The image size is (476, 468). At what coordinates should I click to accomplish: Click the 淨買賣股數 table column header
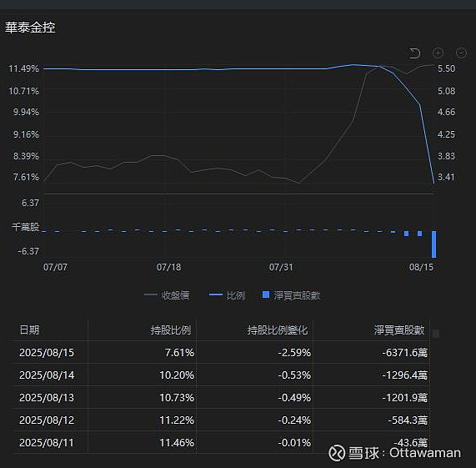coord(399,330)
